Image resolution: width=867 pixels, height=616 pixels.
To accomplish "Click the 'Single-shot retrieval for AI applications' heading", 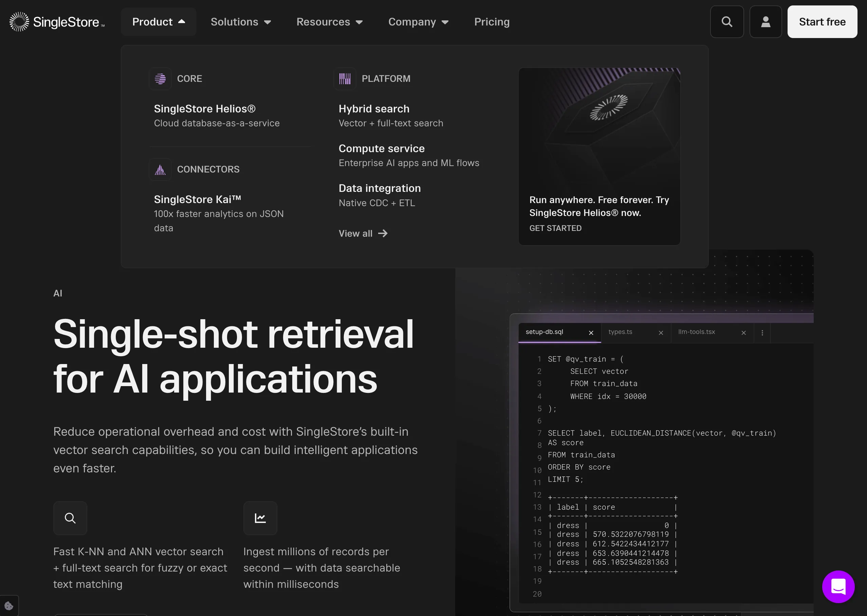I will 234,357.
